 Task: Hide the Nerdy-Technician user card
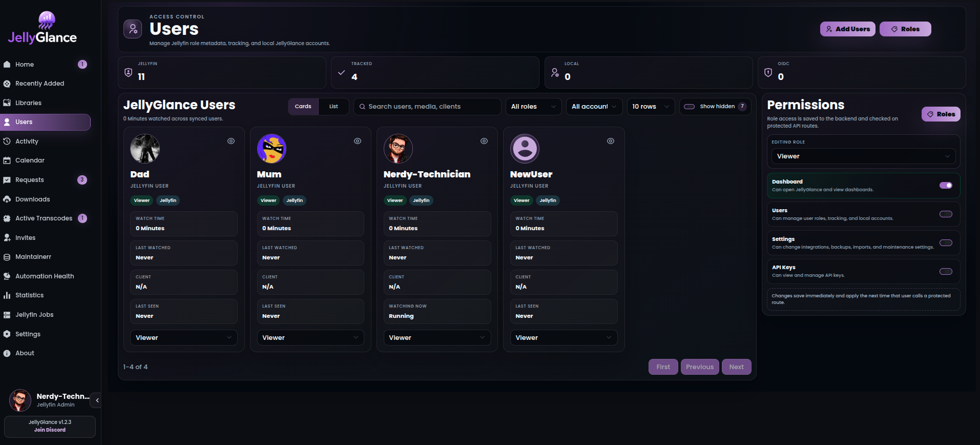484,141
